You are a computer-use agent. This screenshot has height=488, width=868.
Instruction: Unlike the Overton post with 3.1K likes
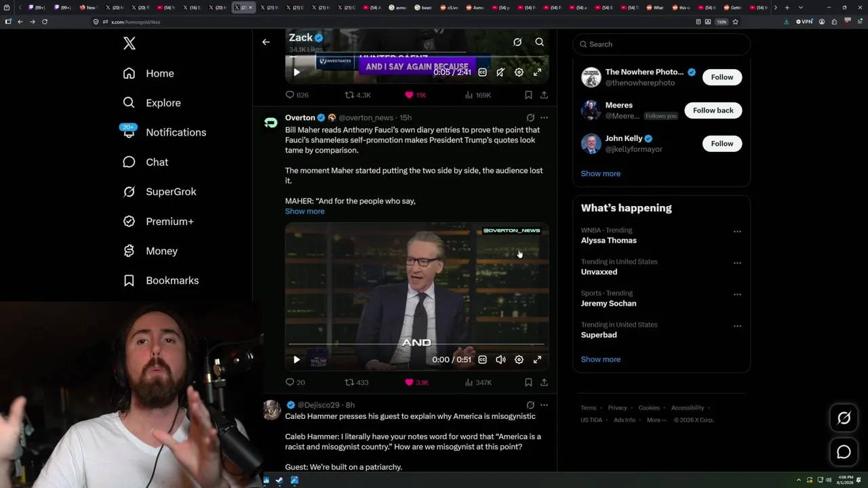pyautogui.click(x=416, y=382)
